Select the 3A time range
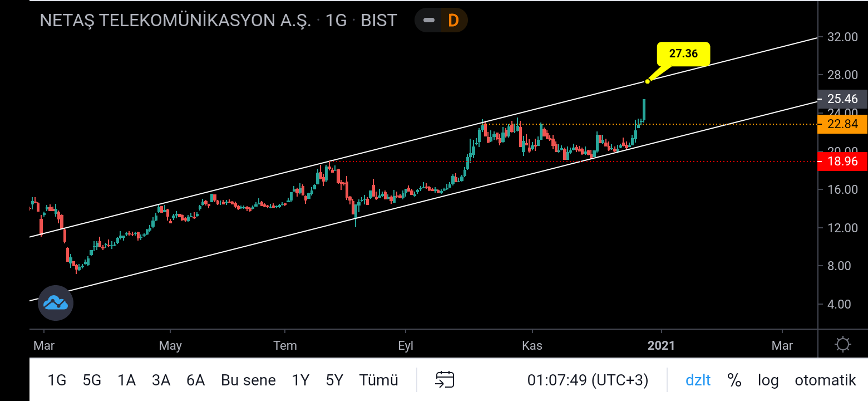 161,380
